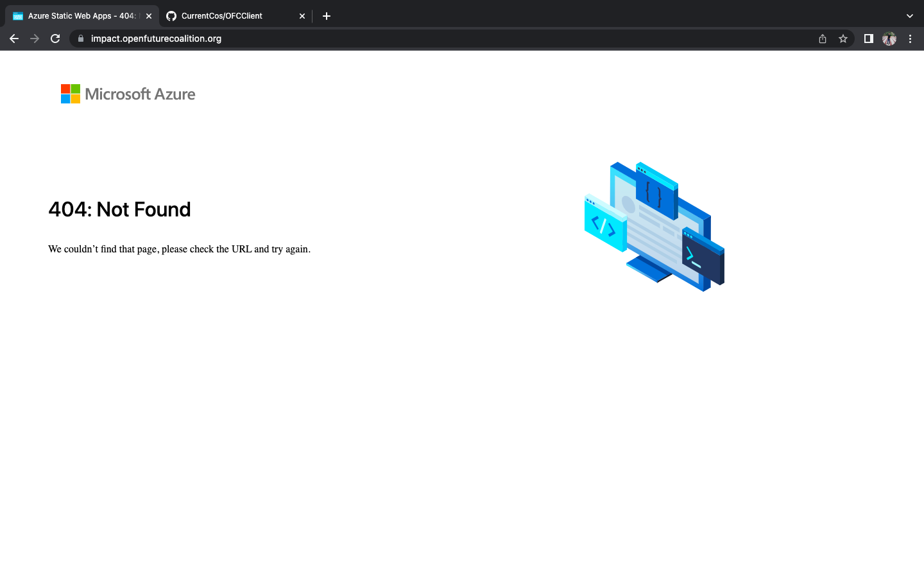
Task: Click the 404: Not Found heading
Action: point(119,209)
